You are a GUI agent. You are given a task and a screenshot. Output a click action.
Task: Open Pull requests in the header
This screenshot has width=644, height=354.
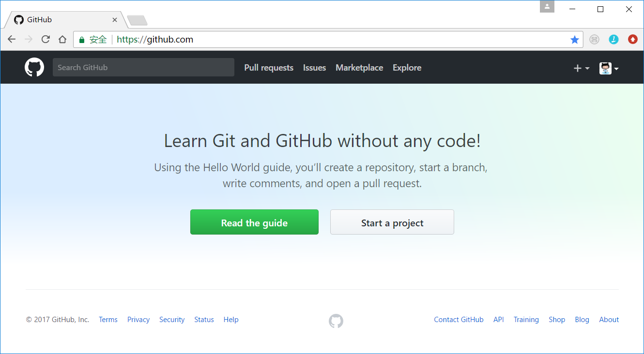[x=269, y=68]
